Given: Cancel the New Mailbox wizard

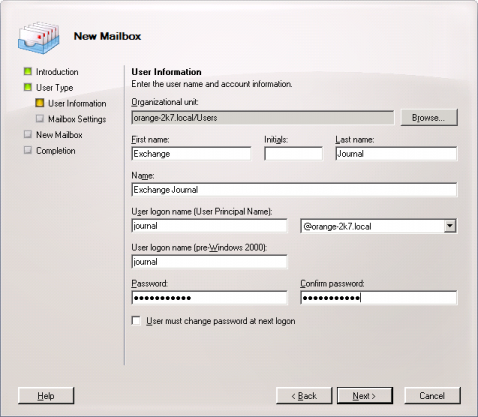Looking at the screenshot, I should (432, 396).
